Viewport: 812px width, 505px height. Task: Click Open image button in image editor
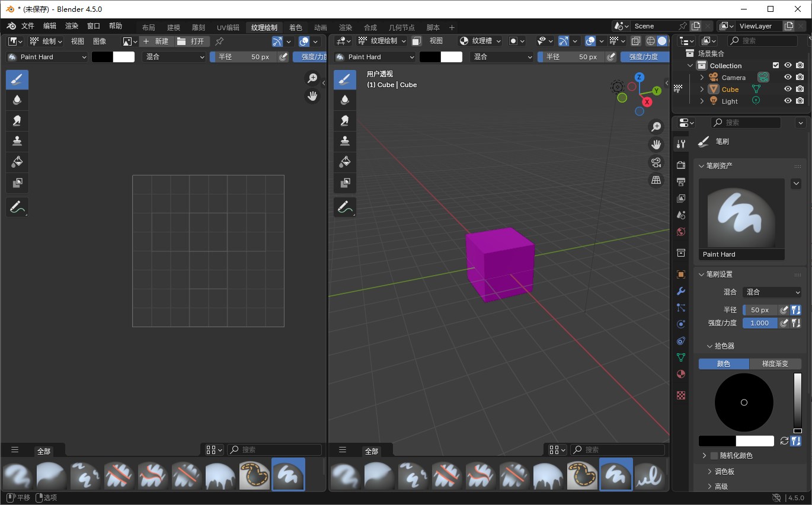(x=191, y=41)
